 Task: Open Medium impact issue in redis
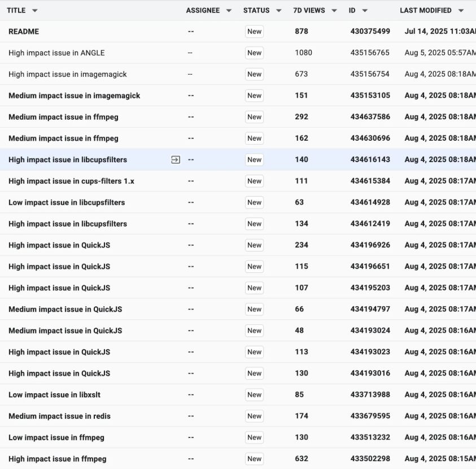pos(59,416)
